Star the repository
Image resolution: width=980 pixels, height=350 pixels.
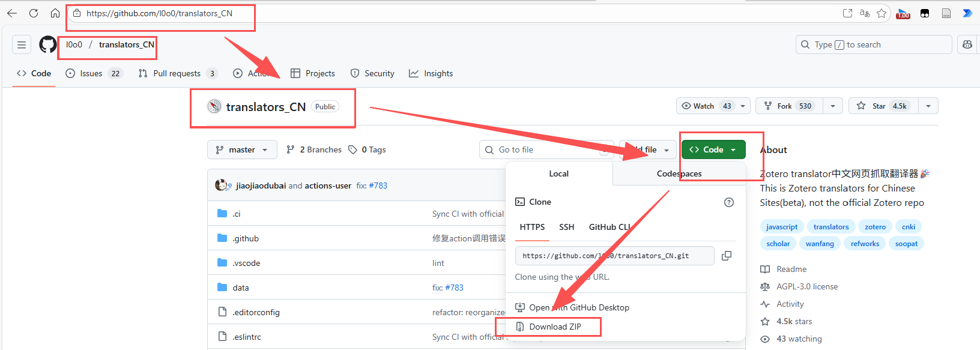click(883, 106)
